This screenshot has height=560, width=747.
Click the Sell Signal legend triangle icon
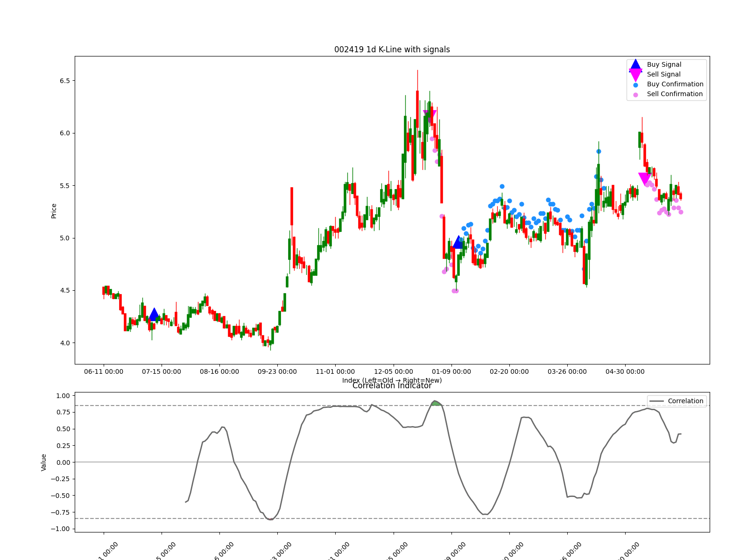pos(635,75)
